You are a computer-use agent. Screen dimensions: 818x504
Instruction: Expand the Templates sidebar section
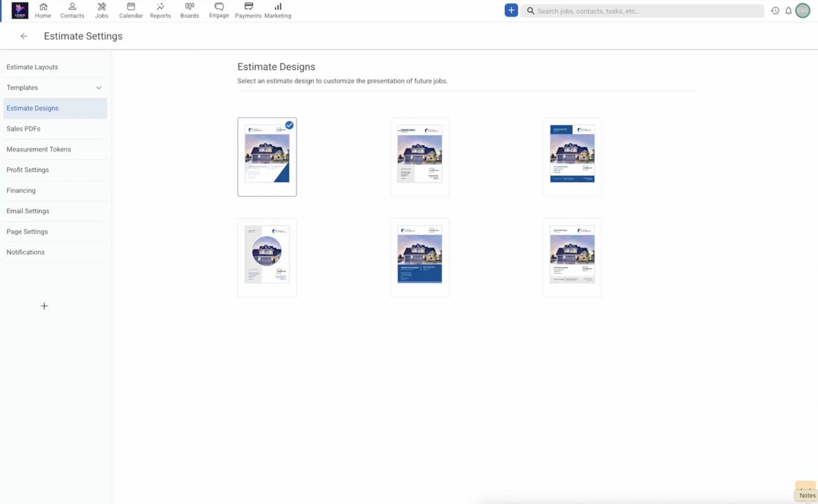point(99,88)
